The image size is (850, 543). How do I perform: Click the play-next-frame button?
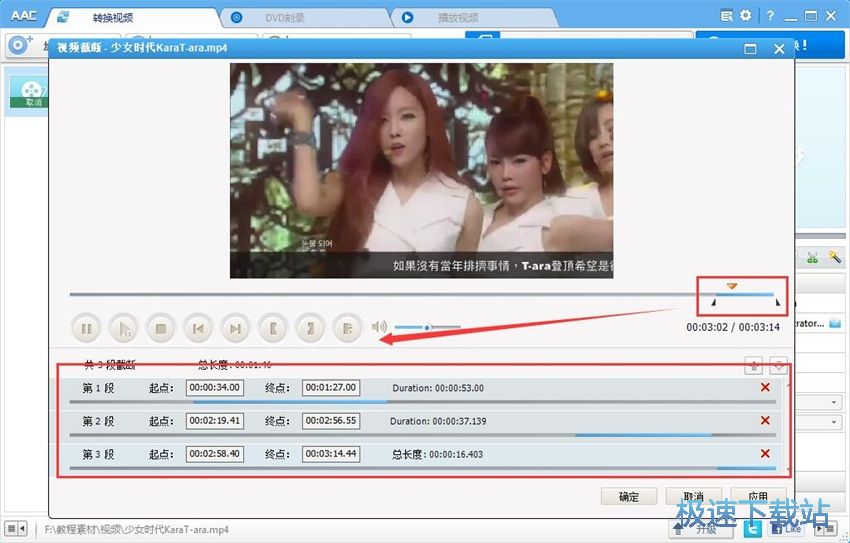pos(124,328)
